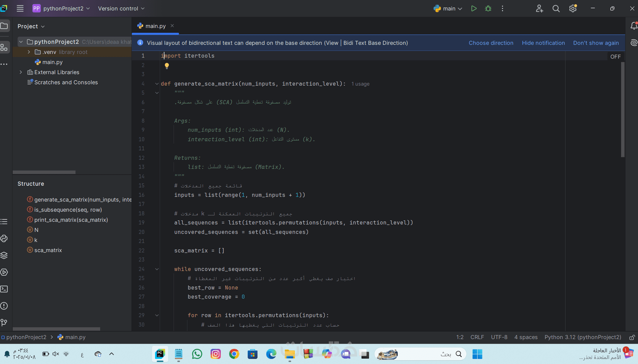
Task: Click Don't show again link
Action: click(x=596, y=43)
